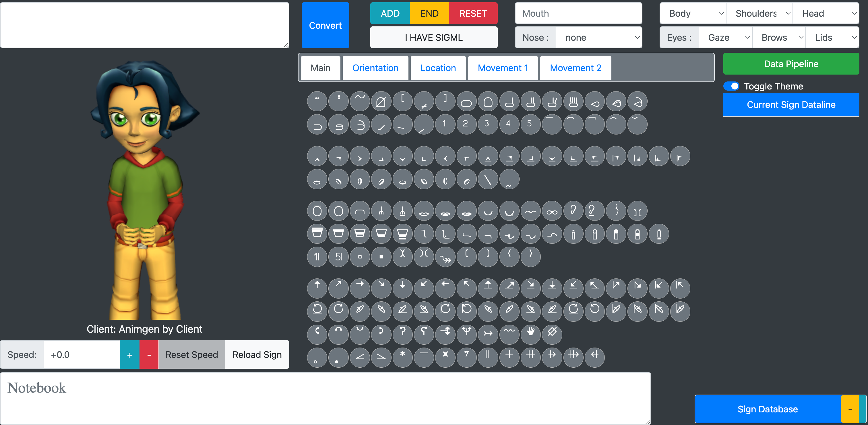
Task: Switch the Toggle Theme switch
Action: pyautogui.click(x=732, y=86)
